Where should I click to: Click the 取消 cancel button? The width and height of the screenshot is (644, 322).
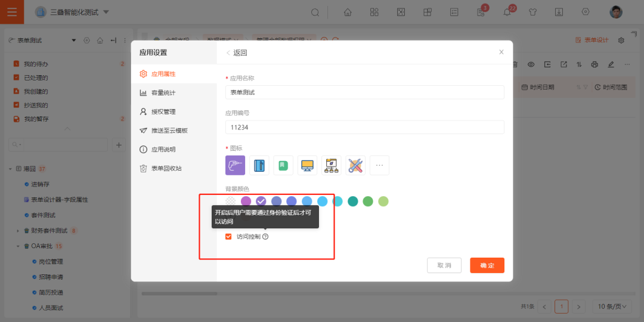444,265
